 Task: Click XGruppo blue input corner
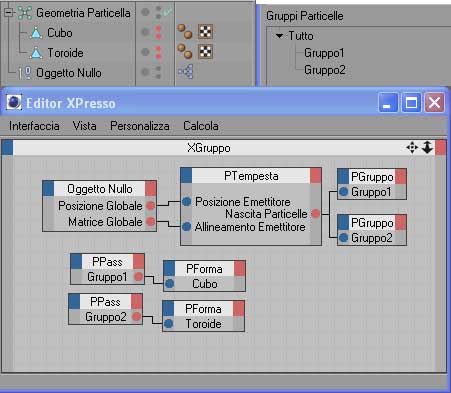point(7,148)
